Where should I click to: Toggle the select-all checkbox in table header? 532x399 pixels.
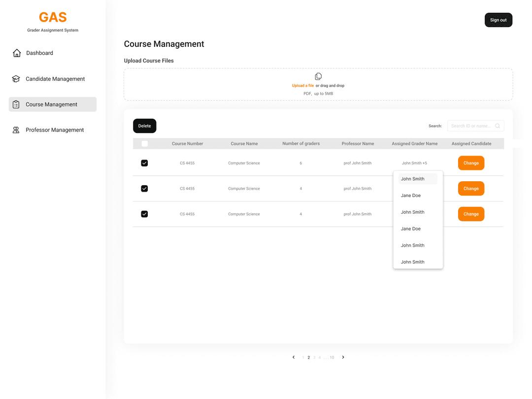click(144, 144)
